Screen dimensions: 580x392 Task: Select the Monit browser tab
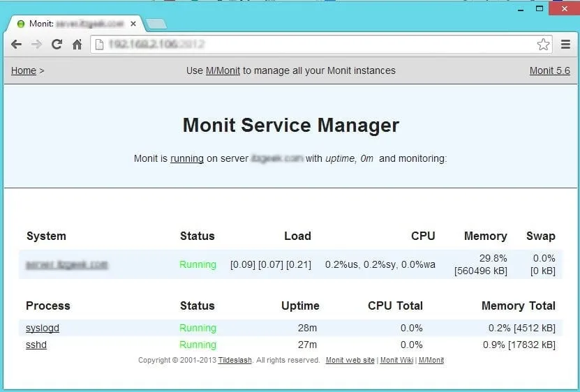(x=76, y=24)
